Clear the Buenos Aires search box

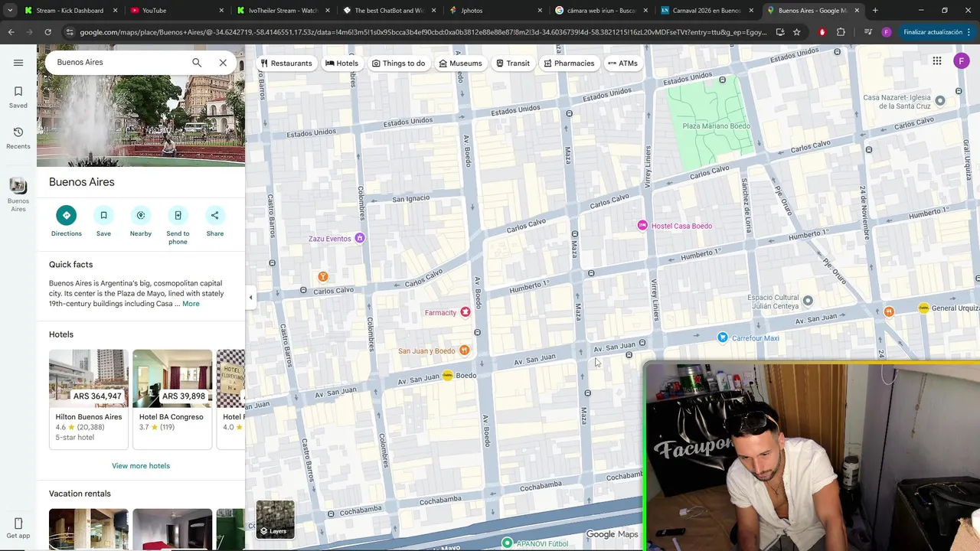point(223,63)
